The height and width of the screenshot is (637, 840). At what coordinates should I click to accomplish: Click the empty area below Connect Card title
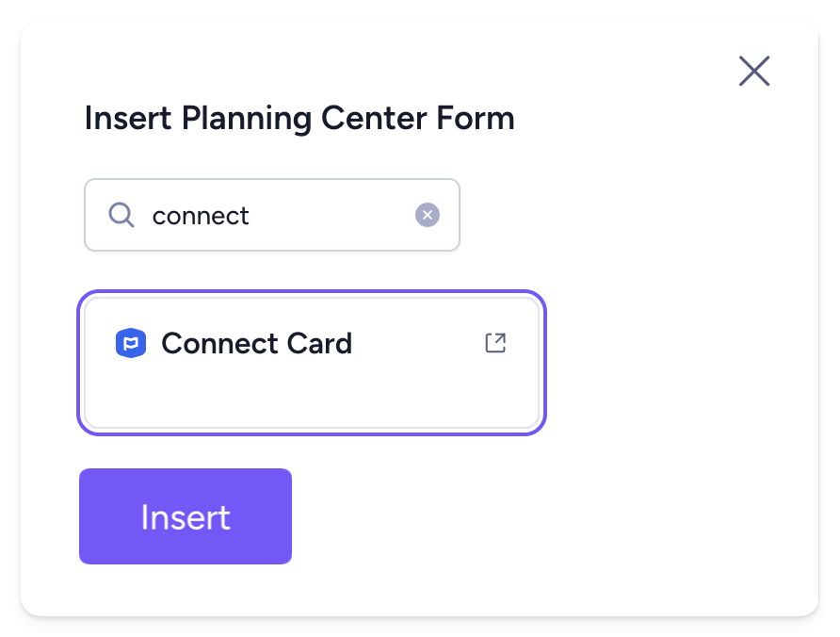[x=311, y=396]
